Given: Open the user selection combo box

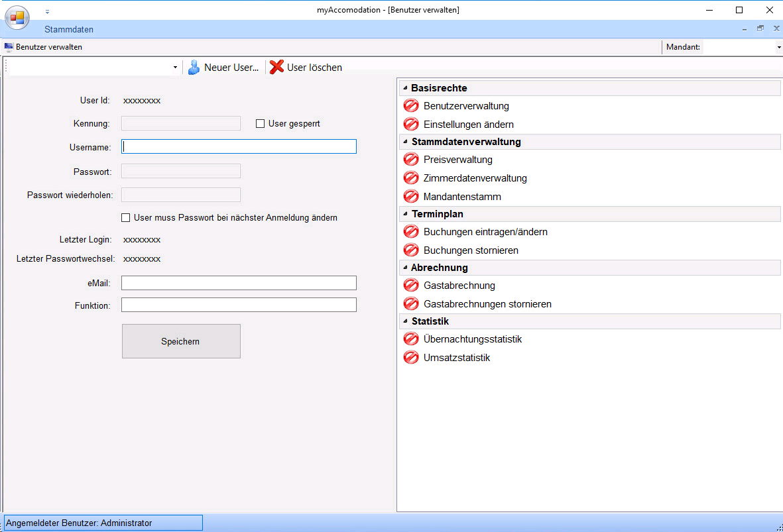Looking at the screenshot, I should pyautogui.click(x=95, y=68).
